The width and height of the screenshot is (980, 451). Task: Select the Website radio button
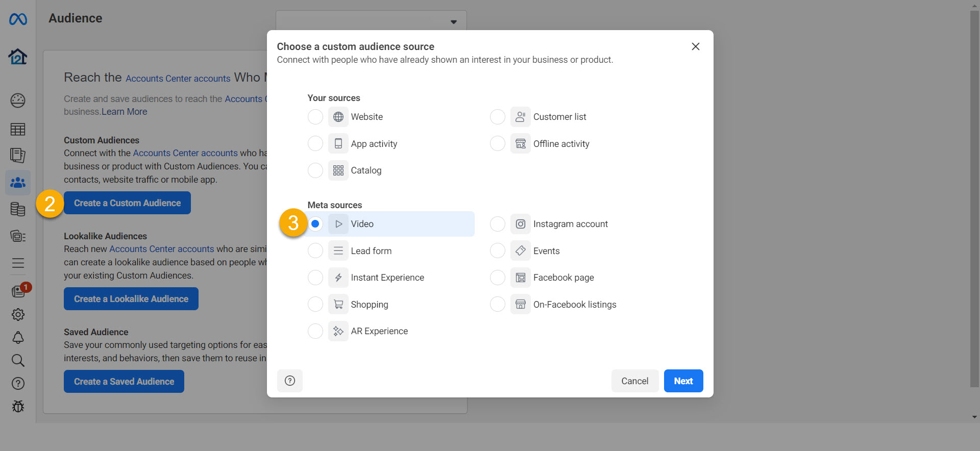pyautogui.click(x=315, y=117)
